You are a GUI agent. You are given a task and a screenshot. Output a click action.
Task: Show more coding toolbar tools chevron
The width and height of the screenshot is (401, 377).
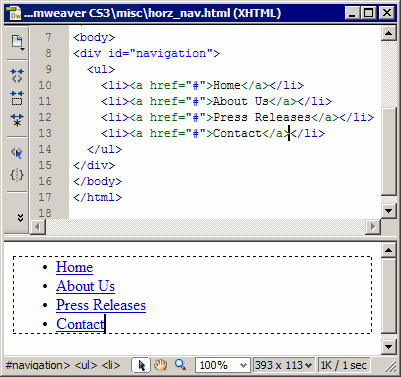pyautogui.click(x=20, y=218)
